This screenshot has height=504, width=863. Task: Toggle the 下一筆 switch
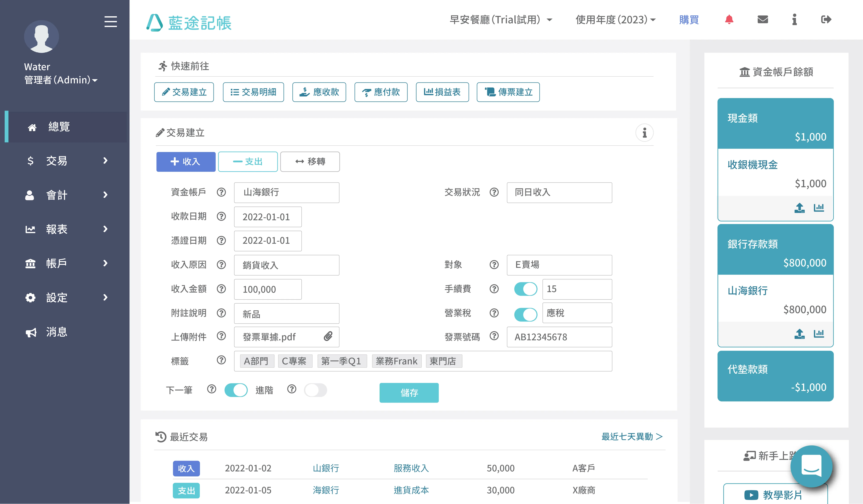pos(236,390)
